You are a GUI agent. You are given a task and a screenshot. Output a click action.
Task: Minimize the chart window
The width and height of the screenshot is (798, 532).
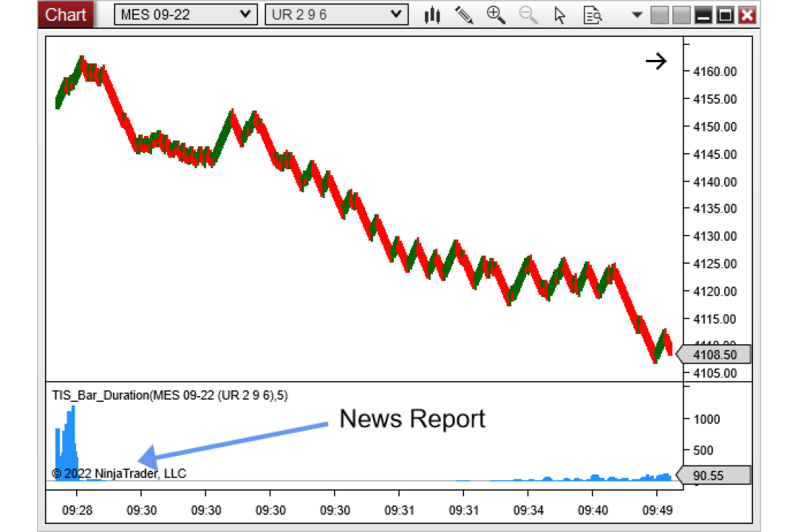(x=703, y=16)
